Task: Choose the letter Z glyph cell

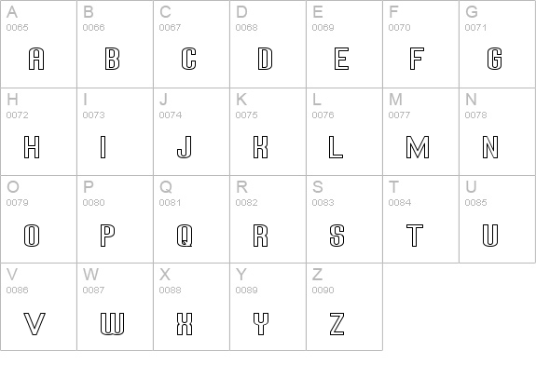Action: [345, 306]
